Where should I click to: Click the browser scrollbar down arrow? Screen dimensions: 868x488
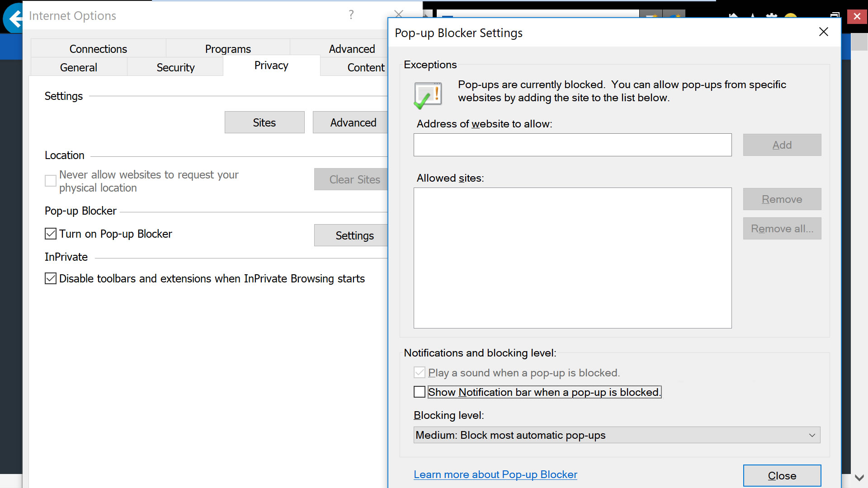click(859, 478)
